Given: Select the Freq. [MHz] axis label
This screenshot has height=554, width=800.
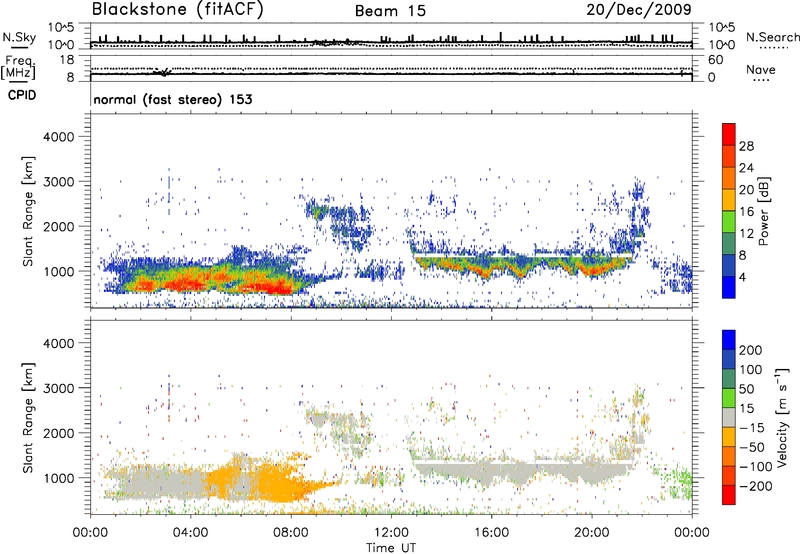Looking at the screenshot, I should pyautogui.click(x=19, y=68).
